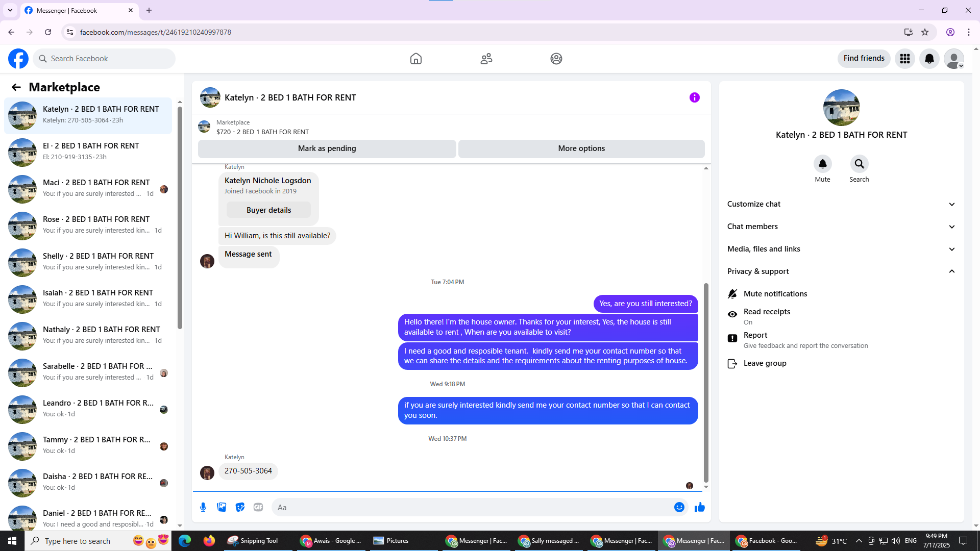This screenshot has height=551, width=980.
Task: Click Leave group label
Action: click(x=765, y=363)
